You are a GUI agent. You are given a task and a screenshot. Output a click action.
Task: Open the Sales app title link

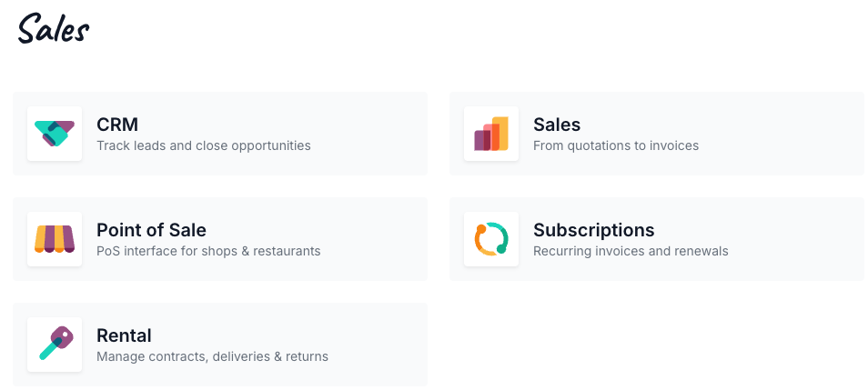pos(557,125)
